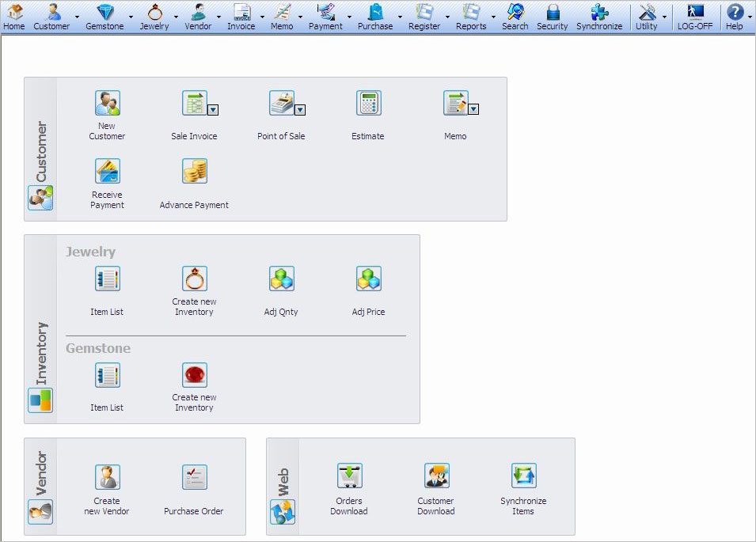
Task: Click the Invoice toolbar icon
Action: tap(241, 17)
